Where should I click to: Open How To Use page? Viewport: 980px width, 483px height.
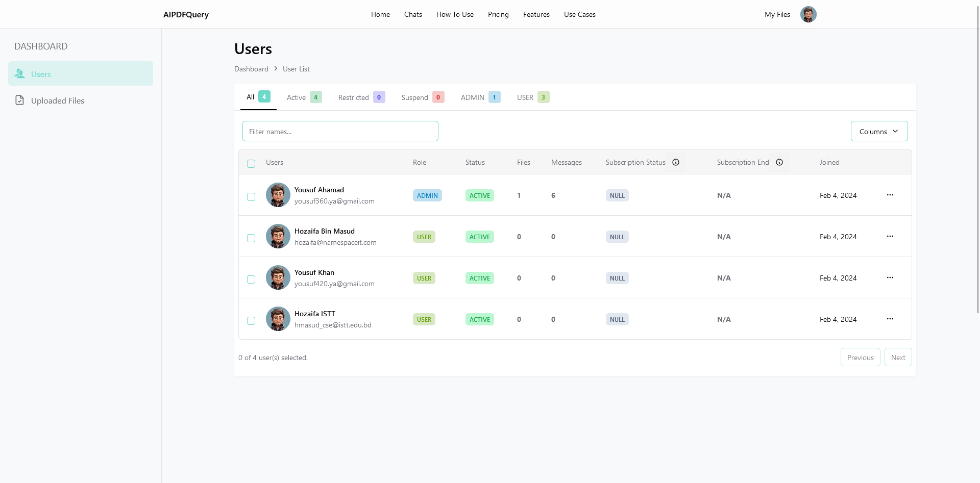[455, 14]
